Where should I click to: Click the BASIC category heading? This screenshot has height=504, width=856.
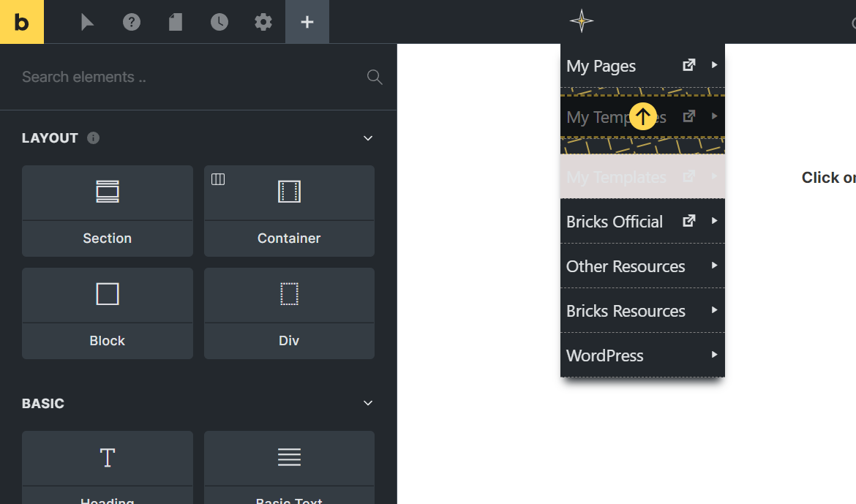coord(43,404)
